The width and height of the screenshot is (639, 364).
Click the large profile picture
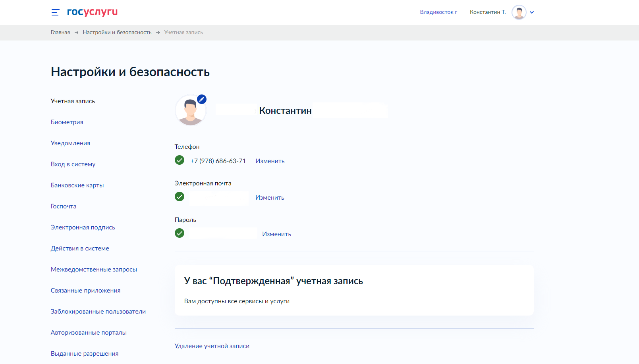(190, 111)
